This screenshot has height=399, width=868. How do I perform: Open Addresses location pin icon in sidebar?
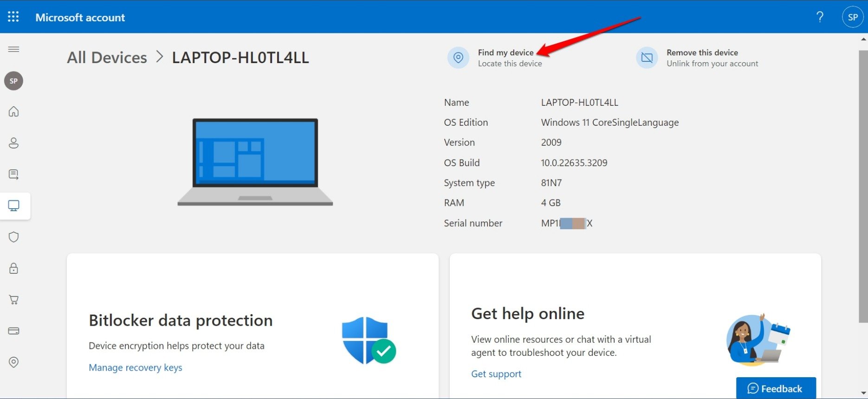click(x=14, y=362)
